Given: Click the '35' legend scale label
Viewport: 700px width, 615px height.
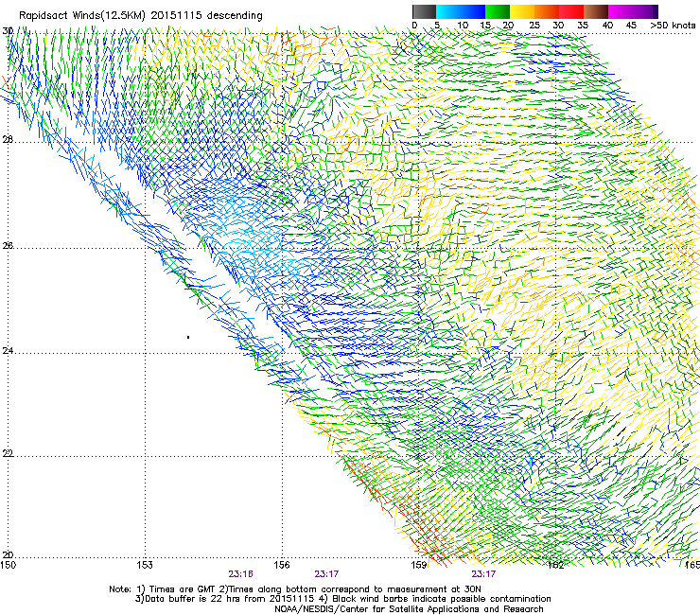Looking at the screenshot, I should tap(583, 26).
